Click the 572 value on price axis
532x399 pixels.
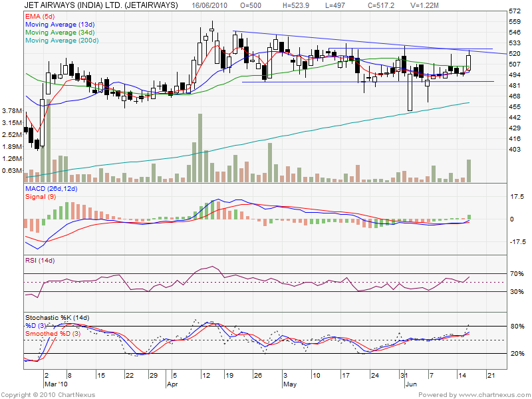pos(514,11)
